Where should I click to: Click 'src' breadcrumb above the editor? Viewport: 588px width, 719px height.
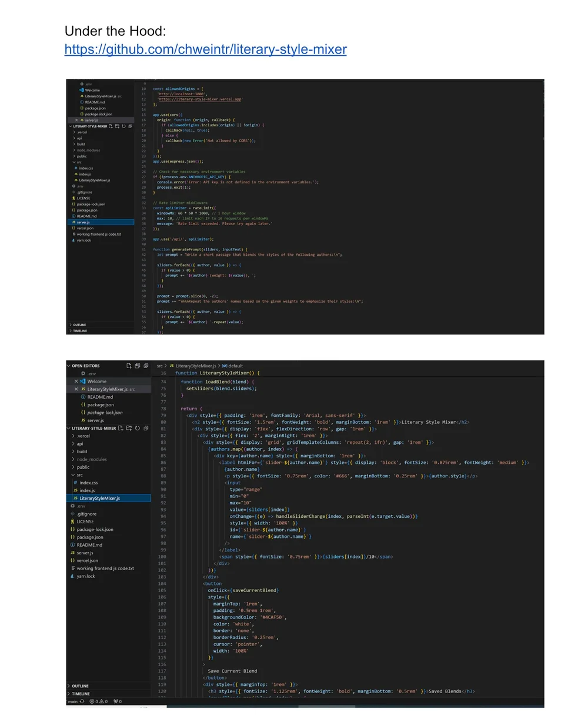click(x=159, y=366)
